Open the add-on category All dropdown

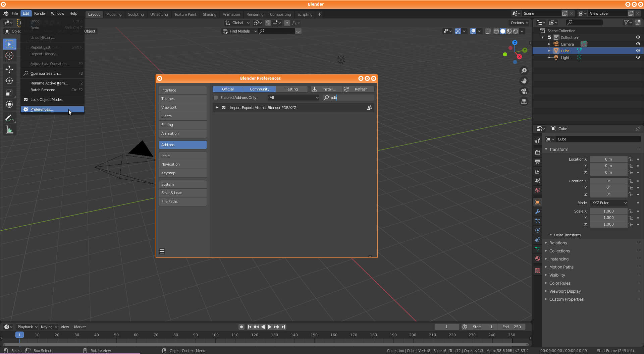pos(293,98)
